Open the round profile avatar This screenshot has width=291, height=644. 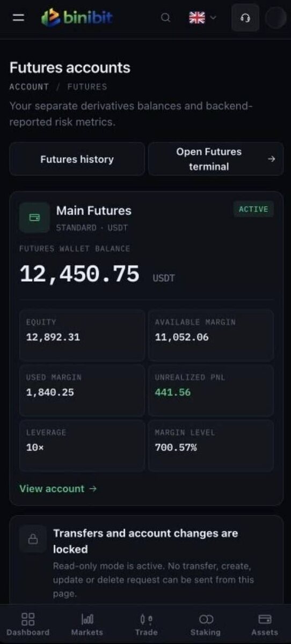click(276, 18)
